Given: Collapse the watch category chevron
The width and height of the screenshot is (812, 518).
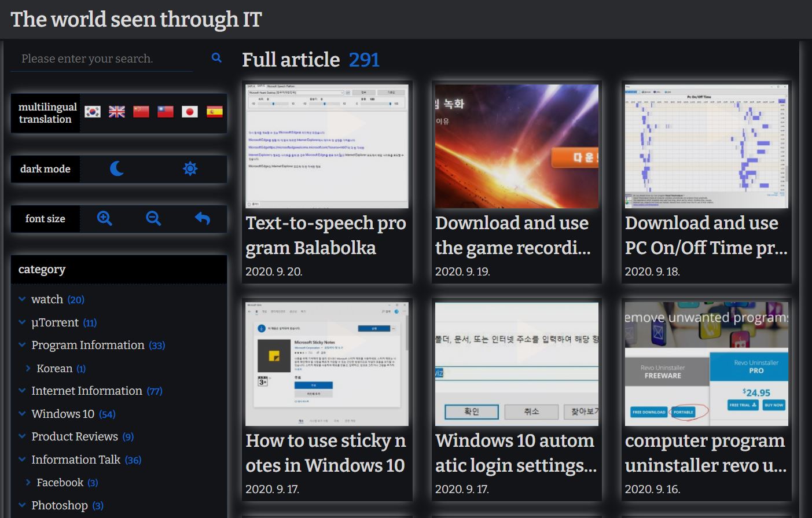Looking at the screenshot, I should pos(22,299).
